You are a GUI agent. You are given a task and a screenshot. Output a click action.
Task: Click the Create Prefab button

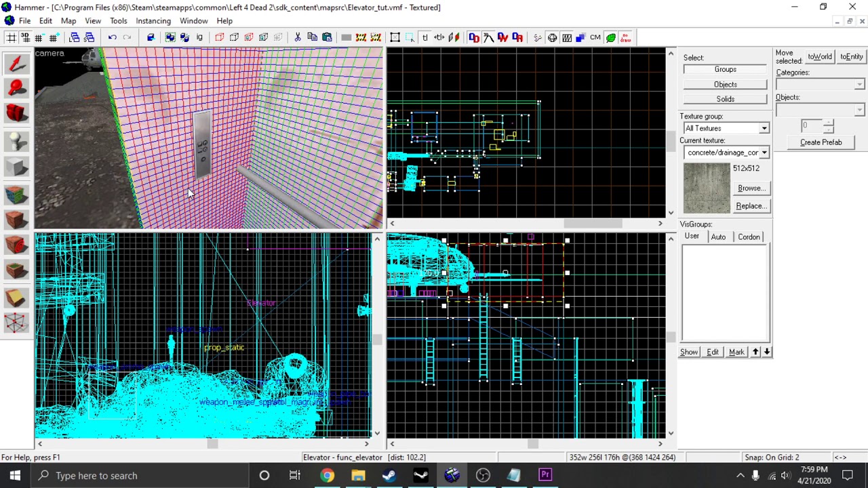point(821,142)
